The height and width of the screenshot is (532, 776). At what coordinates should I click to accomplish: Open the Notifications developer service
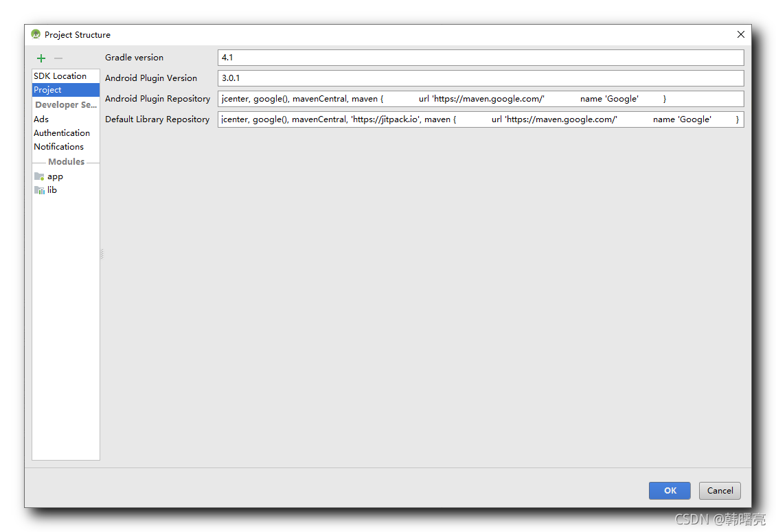66,147
